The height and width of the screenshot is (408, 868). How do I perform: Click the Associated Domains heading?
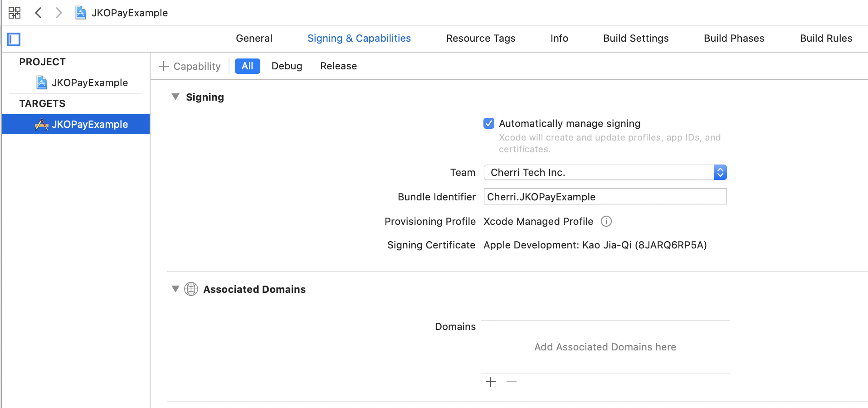coord(254,289)
